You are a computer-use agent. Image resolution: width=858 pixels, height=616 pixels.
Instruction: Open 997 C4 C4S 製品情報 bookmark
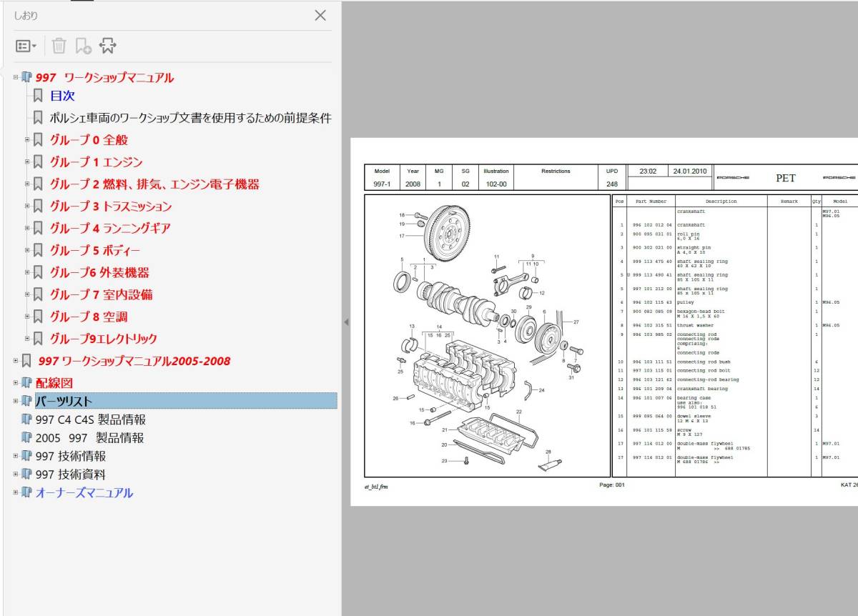pos(90,420)
